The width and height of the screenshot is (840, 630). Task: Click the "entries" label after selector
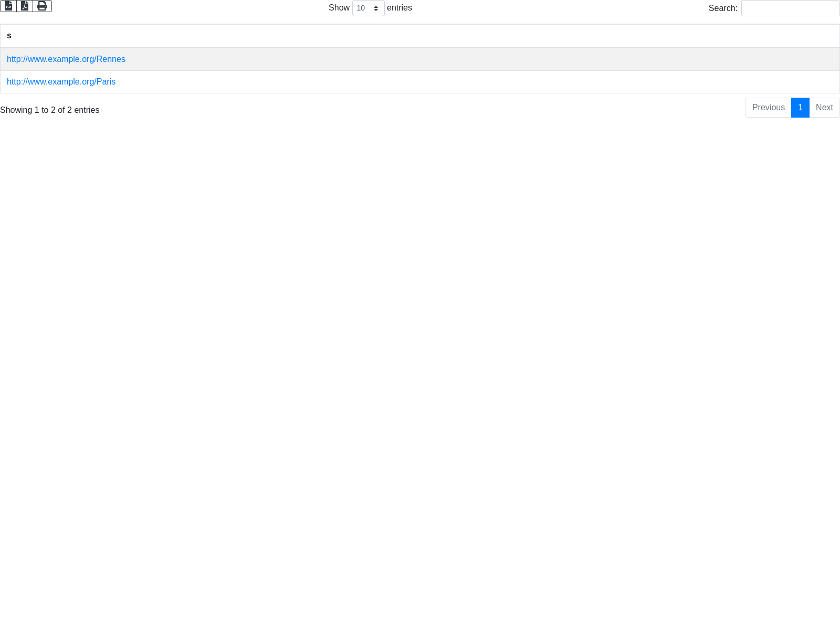click(399, 8)
